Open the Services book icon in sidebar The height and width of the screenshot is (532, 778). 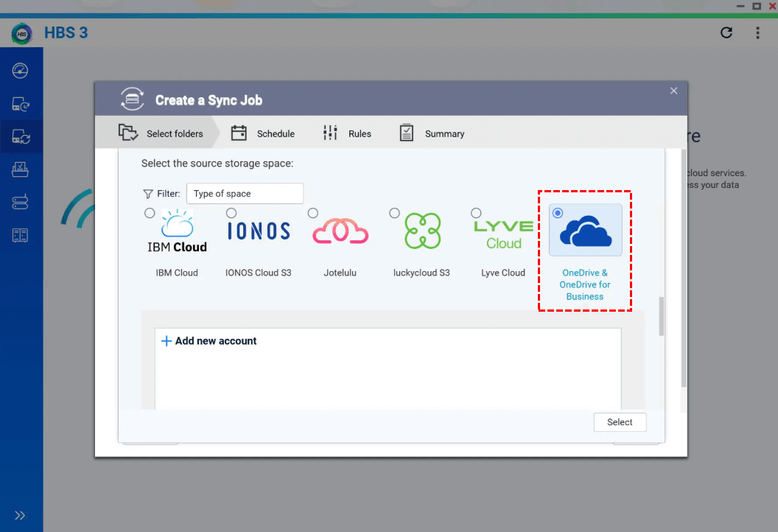[21, 235]
